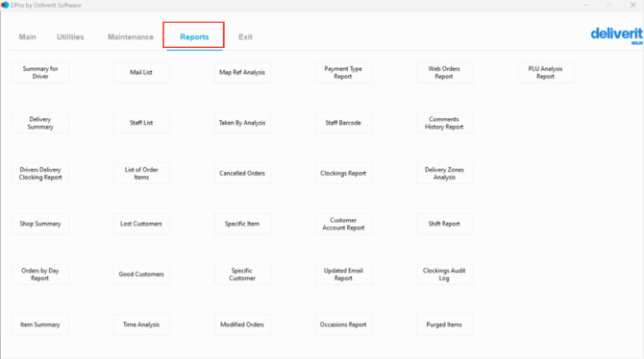Open List of Order Items
The width and height of the screenshot is (644, 359).
click(141, 173)
